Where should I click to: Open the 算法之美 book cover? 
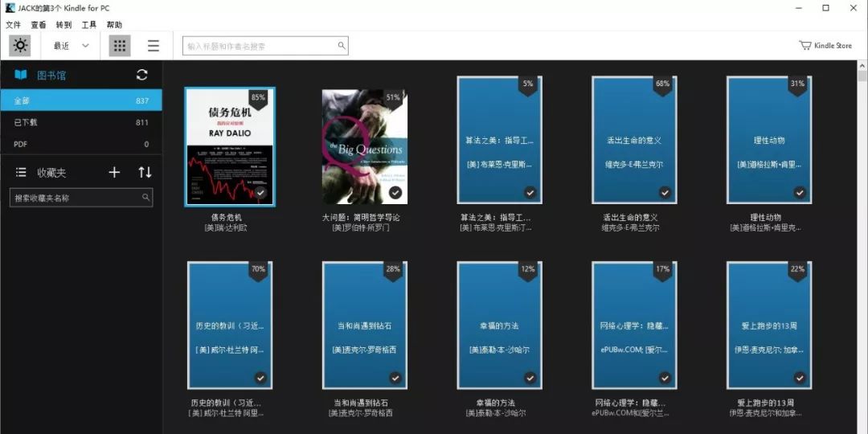[499, 140]
